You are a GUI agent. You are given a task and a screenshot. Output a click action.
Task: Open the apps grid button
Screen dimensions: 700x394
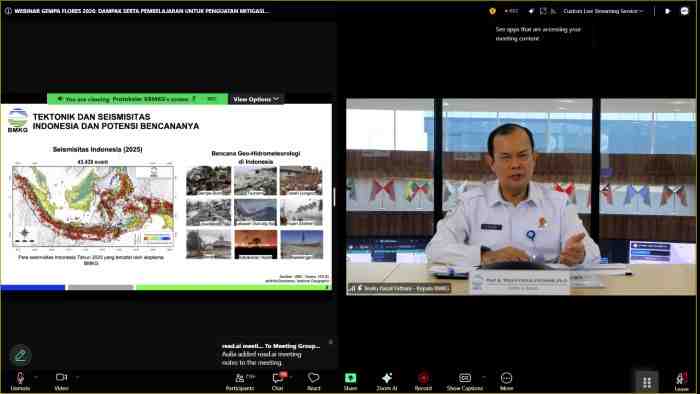[x=646, y=382]
